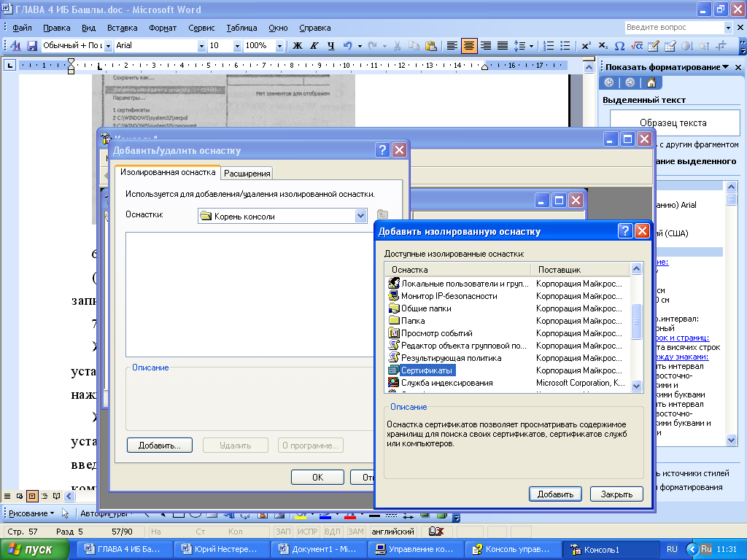The height and width of the screenshot is (560, 747).
Task: Click the пуск Start button
Action: [x=34, y=549]
